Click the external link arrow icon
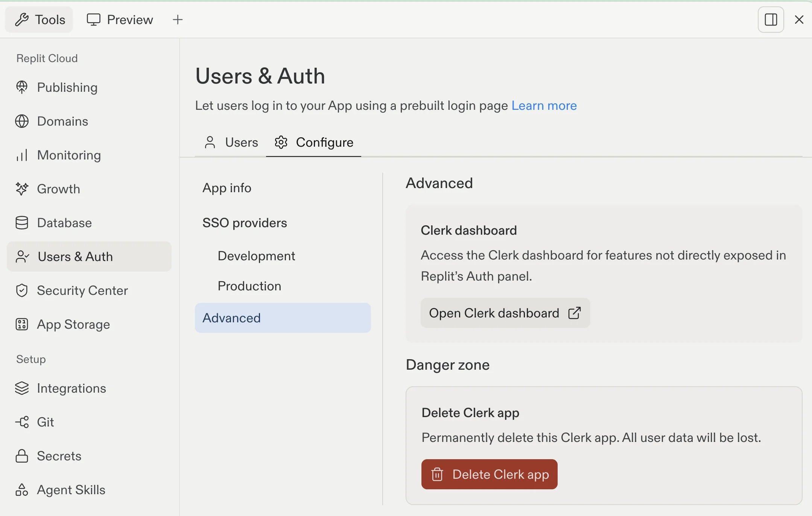 pyautogui.click(x=575, y=313)
